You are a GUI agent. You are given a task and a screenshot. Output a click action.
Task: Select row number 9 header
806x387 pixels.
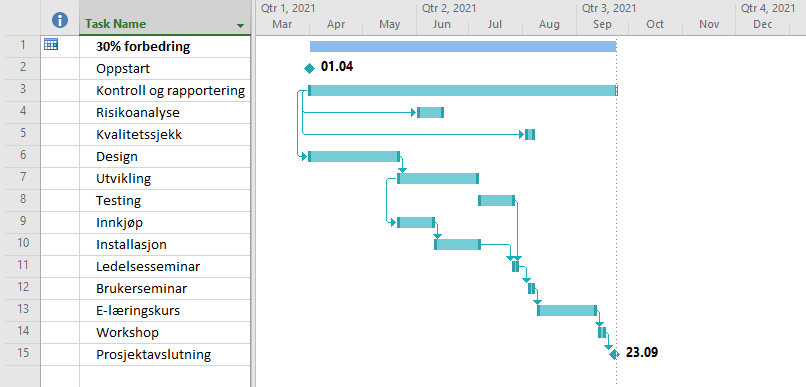(20, 223)
